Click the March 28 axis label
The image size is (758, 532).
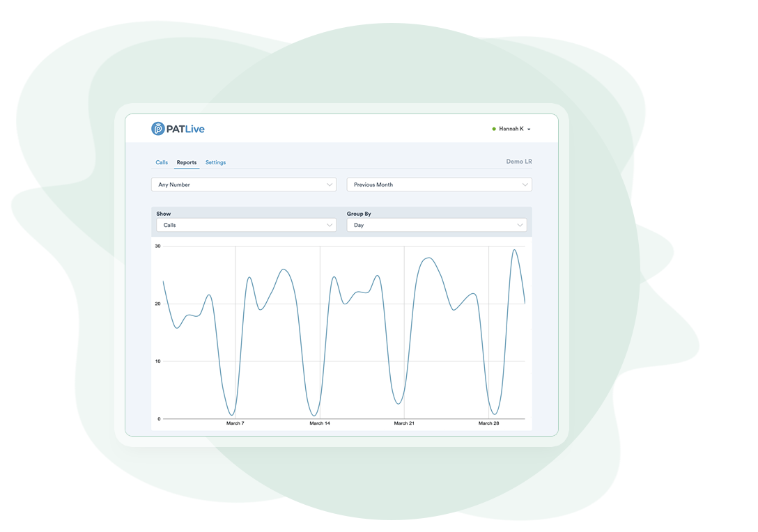point(489,423)
